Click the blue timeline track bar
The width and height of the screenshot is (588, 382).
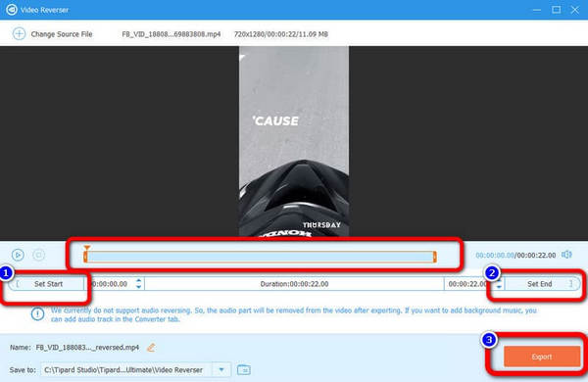(260, 257)
